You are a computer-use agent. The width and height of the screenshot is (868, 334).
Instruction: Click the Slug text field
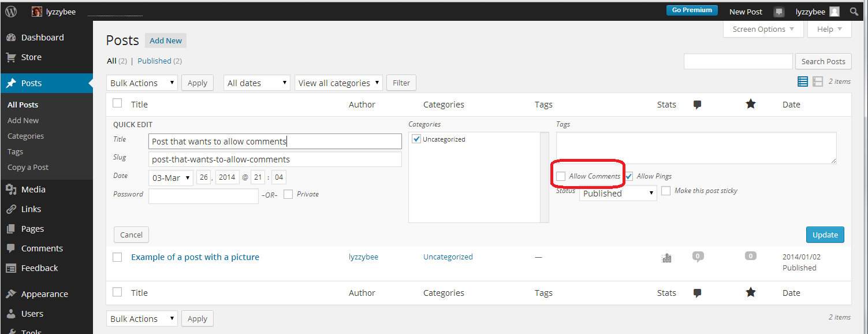(x=275, y=159)
